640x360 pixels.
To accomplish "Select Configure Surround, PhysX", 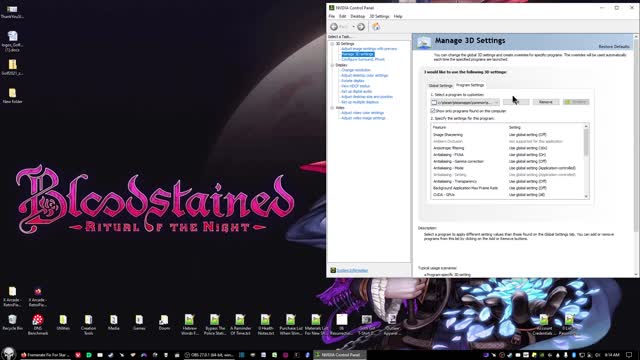I will coord(363,59).
